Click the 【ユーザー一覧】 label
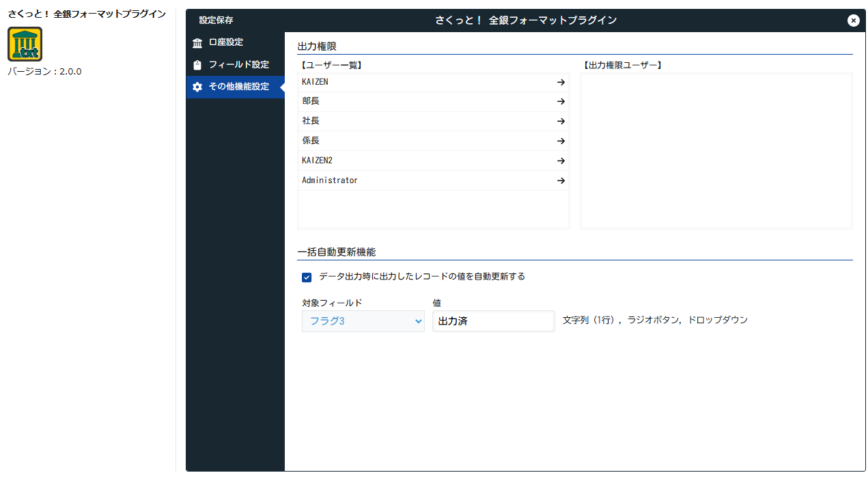Viewport: 868px width, 488px height. tap(331, 66)
